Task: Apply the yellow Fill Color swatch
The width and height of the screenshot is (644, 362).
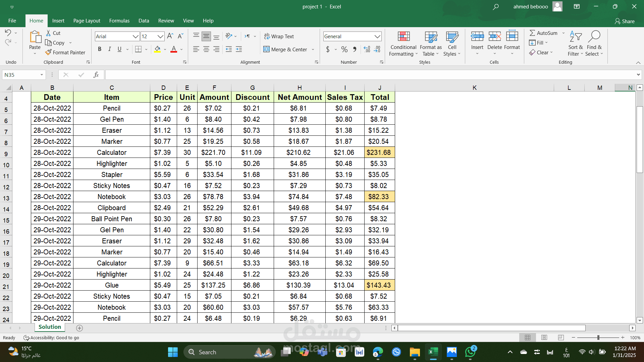Action: tap(157, 49)
